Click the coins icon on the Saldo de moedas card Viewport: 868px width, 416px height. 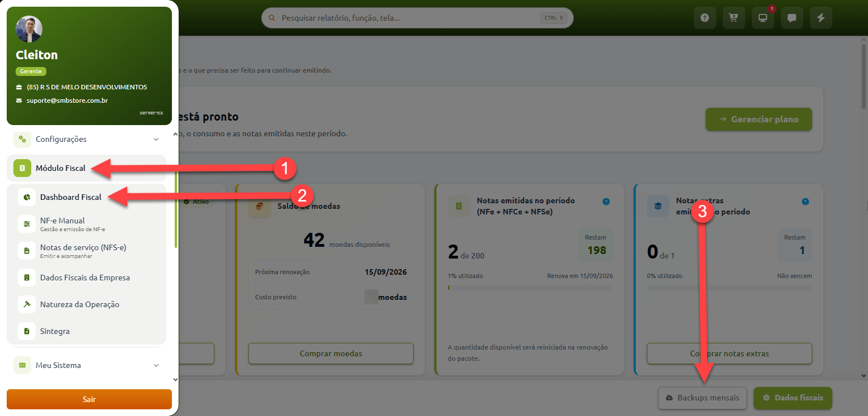click(259, 206)
